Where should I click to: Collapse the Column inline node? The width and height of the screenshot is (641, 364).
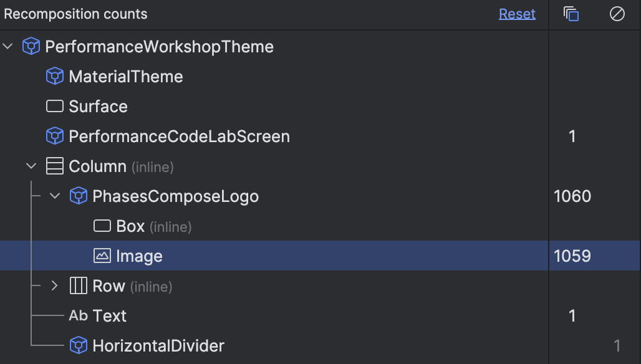pyautogui.click(x=31, y=166)
